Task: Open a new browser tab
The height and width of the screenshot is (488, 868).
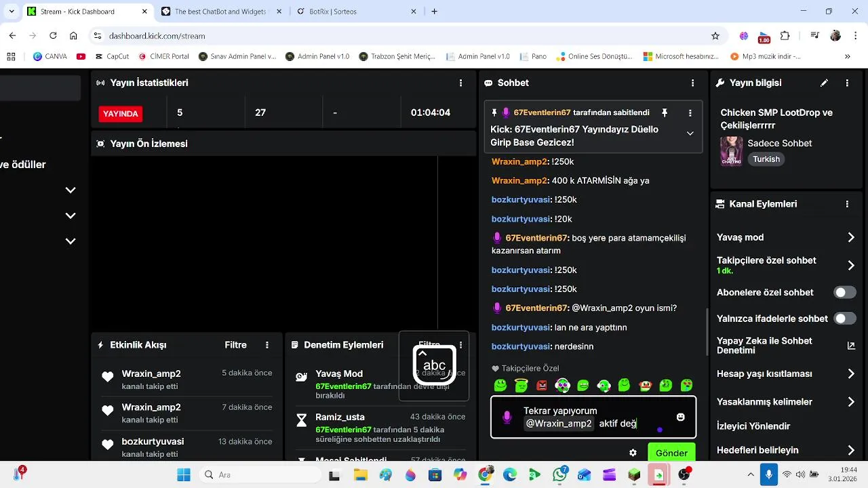Action: [x=435, y=12]
